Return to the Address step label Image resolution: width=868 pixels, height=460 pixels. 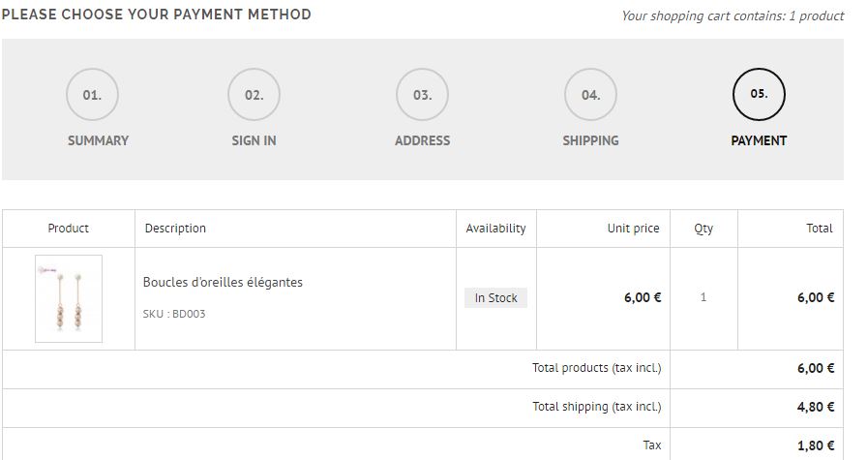(422, 140)
